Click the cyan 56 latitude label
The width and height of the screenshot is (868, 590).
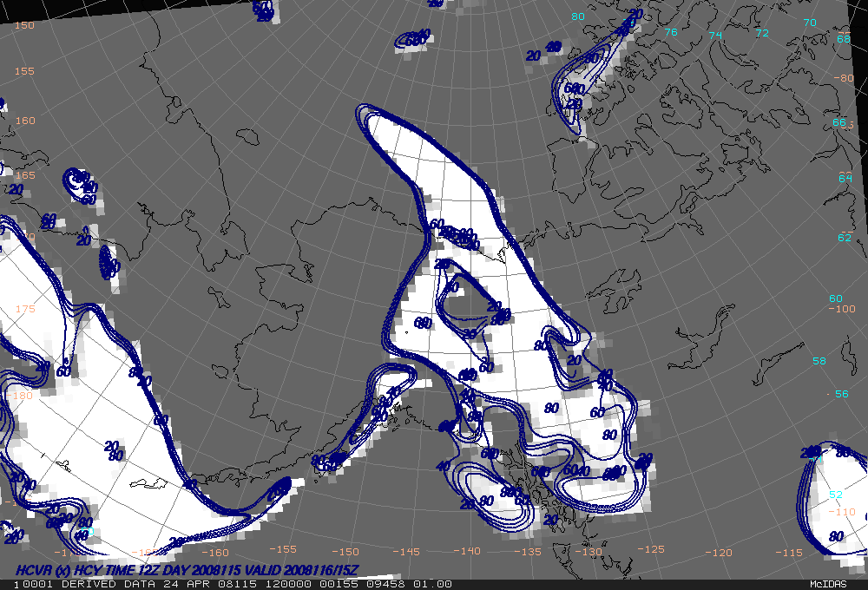(x=841, y=394)
